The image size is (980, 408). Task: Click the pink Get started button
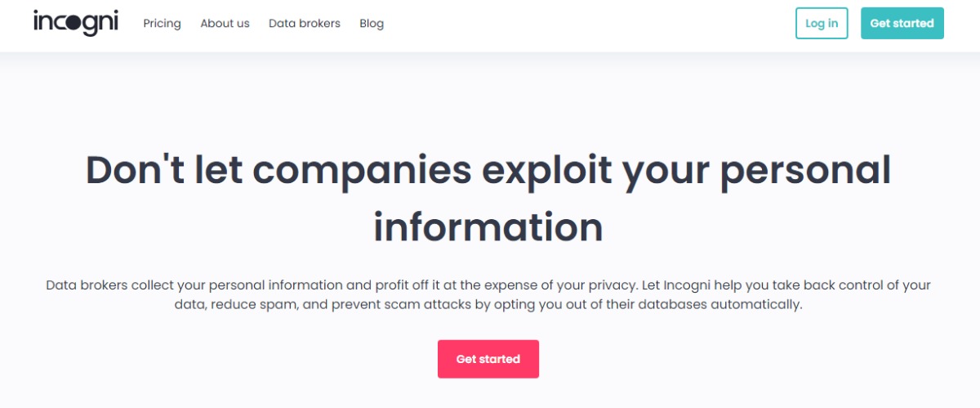(x=488, y=359)
